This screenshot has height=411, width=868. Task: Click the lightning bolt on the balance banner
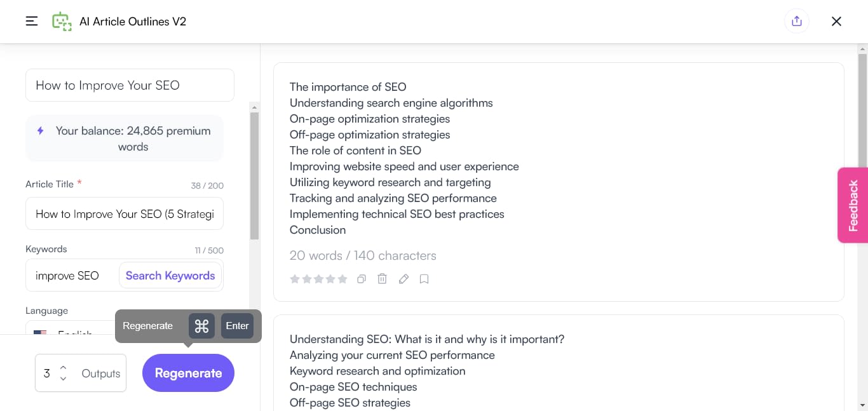point(40,131)
